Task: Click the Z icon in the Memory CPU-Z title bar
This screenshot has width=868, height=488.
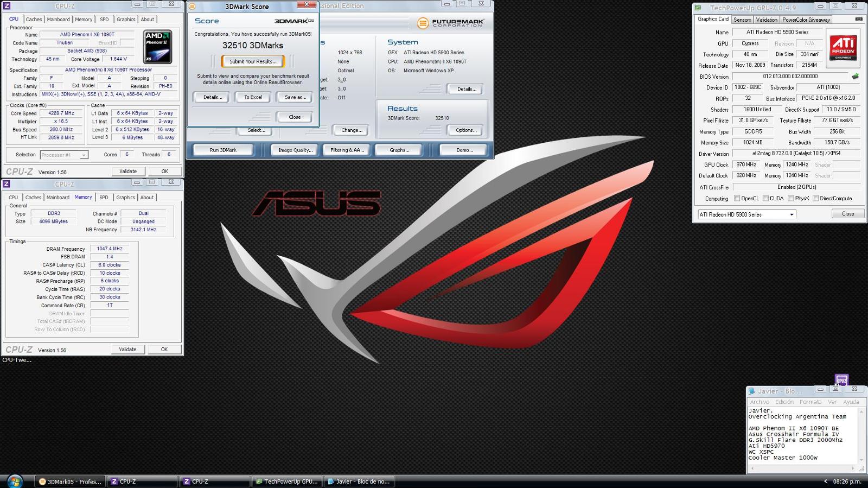Action: (x=7, y=184)
